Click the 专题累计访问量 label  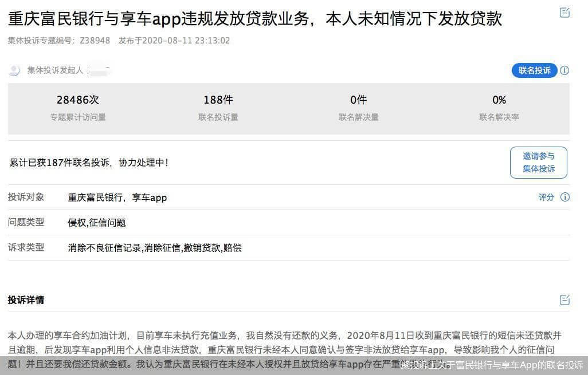(78, 117)
